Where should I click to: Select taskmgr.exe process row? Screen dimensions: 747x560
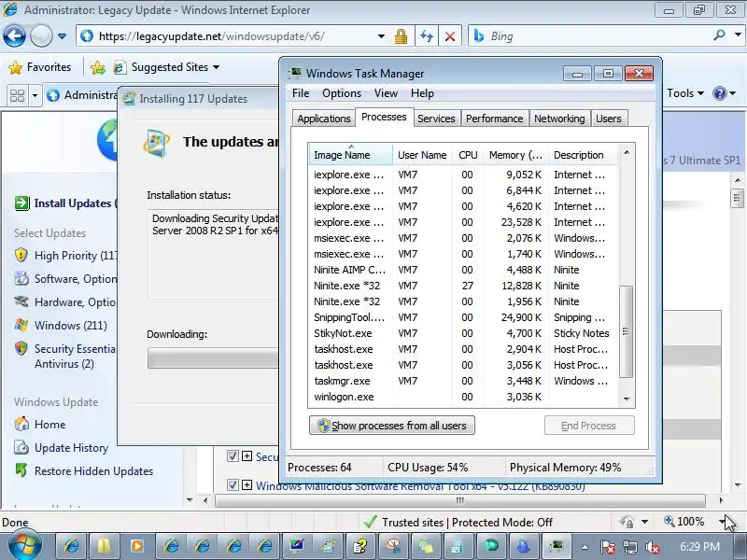tap(463, 381)
